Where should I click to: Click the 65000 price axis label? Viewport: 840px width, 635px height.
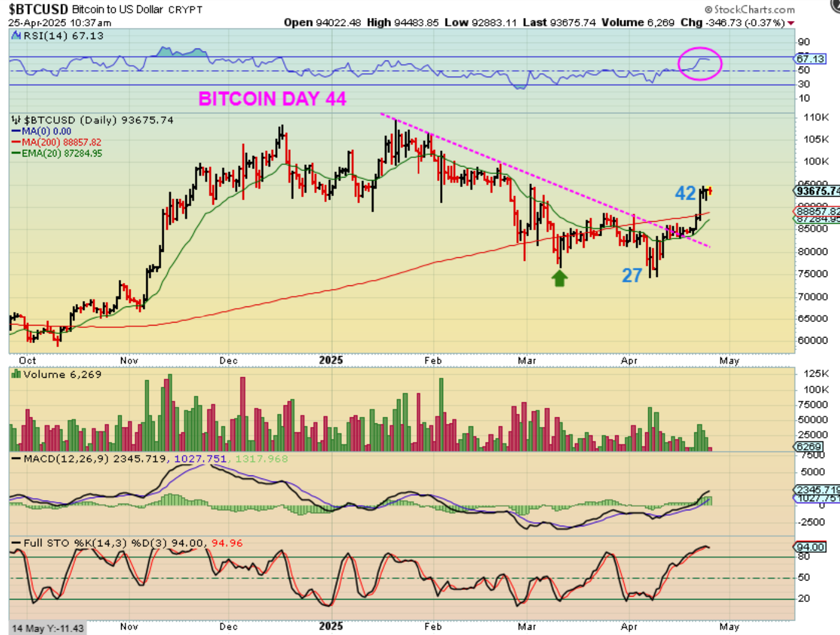[812, 319]
